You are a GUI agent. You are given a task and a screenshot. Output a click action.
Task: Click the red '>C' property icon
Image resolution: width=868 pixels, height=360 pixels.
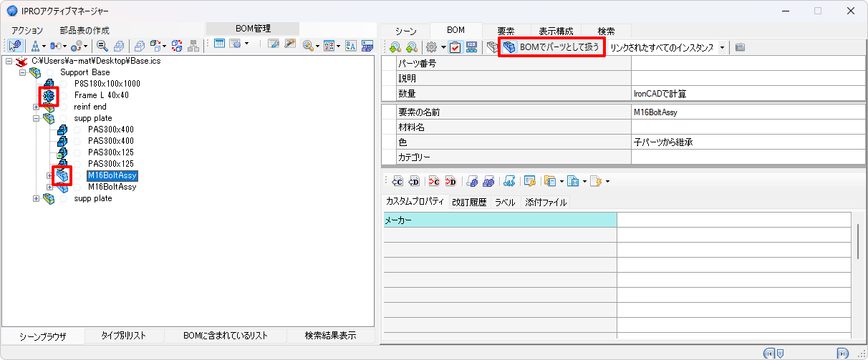tap(434, 181)
